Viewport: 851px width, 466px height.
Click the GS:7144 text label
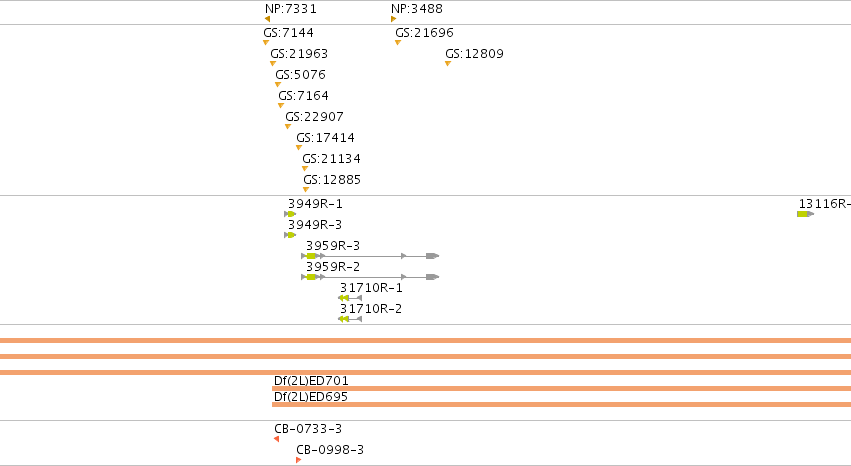(289, 33)
